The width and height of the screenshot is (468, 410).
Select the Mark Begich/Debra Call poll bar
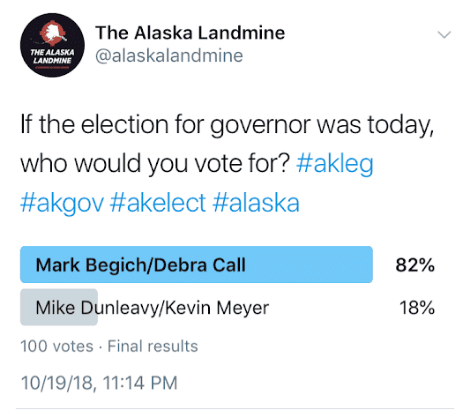pyautogui.click(x=196, y=265)
